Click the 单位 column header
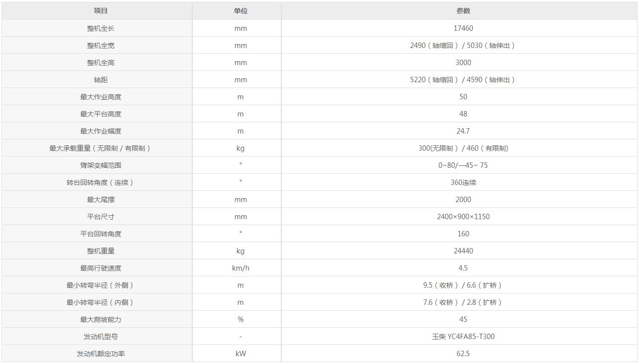 pyautogui.click(x=240, y=11)
